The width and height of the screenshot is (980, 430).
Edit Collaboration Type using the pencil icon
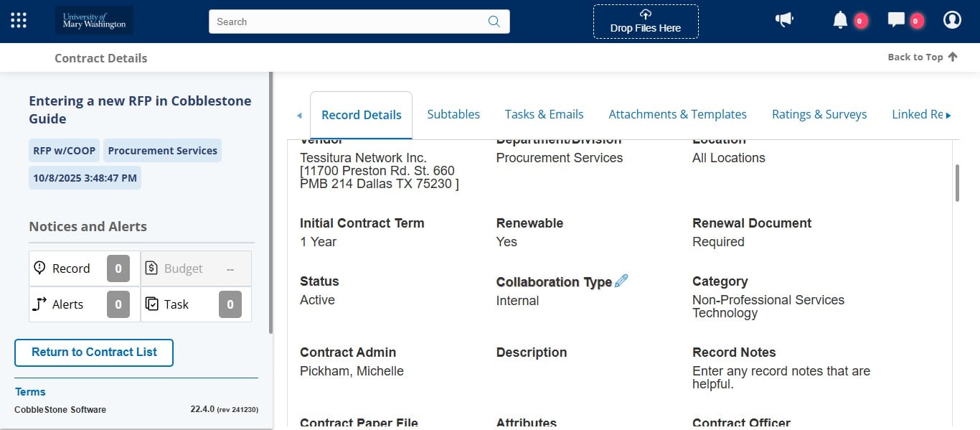(x=620, y=280)
